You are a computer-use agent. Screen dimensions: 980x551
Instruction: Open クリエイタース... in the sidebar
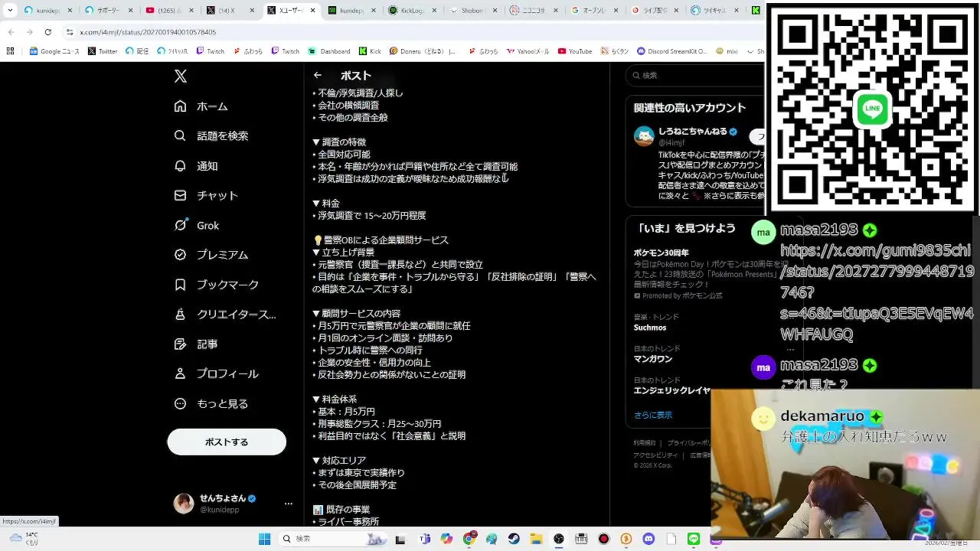tap(225, 315)
